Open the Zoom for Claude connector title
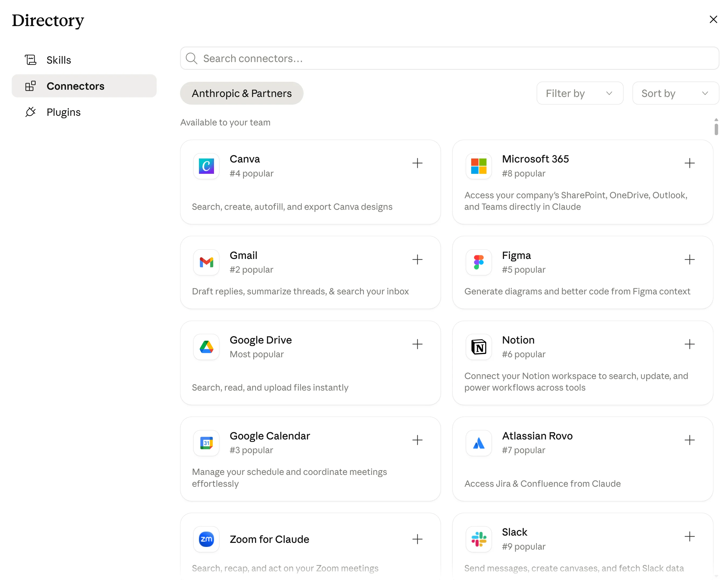 pyautogui.click(x=269, y=539)
